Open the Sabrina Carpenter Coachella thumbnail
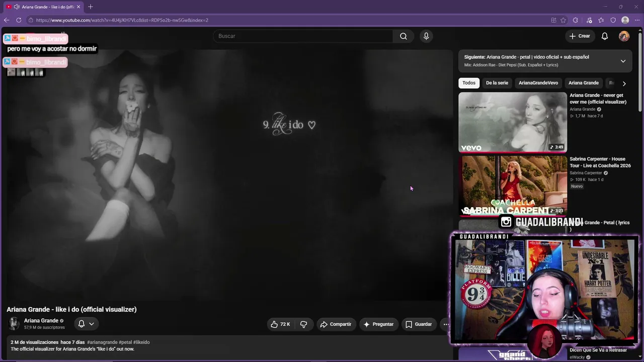Screen dimensions: 644x362 pos(513,186)
